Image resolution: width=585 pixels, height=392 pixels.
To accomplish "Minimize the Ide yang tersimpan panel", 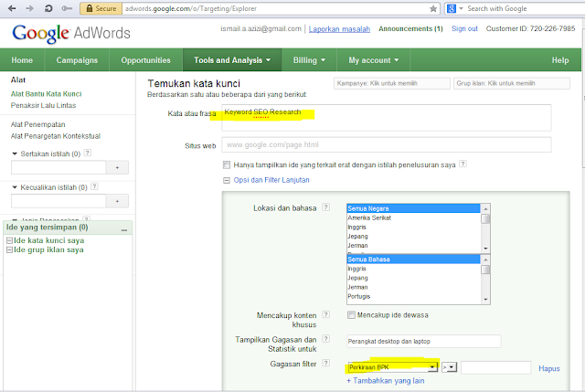I will point(124,229).
